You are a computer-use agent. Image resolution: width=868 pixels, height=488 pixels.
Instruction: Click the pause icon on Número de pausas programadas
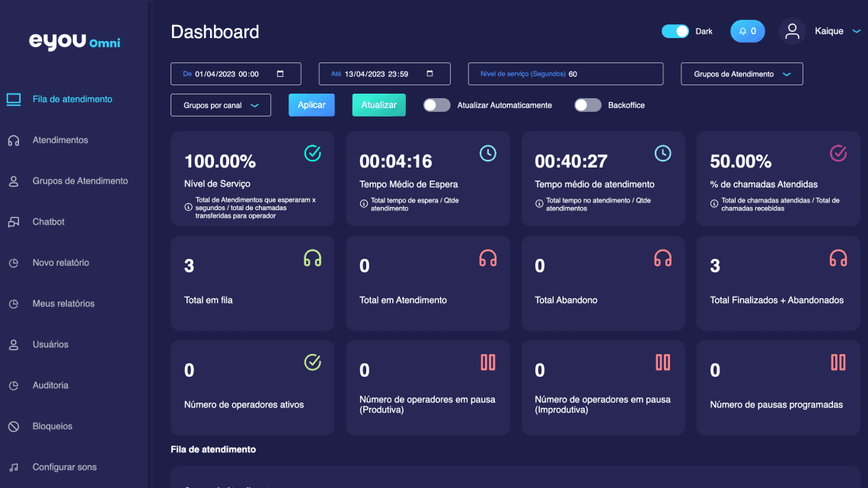[x=838, y=362]
